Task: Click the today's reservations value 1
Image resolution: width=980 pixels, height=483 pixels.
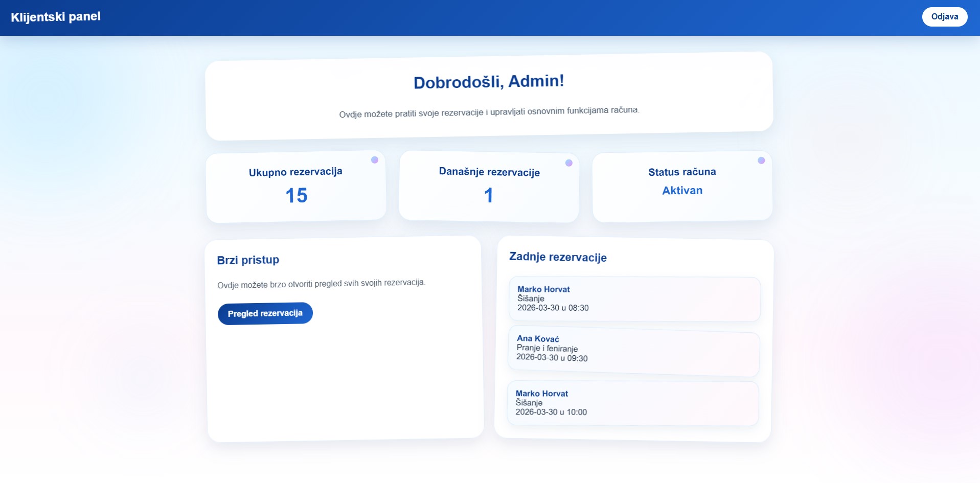Action: [x=489, y=195]
